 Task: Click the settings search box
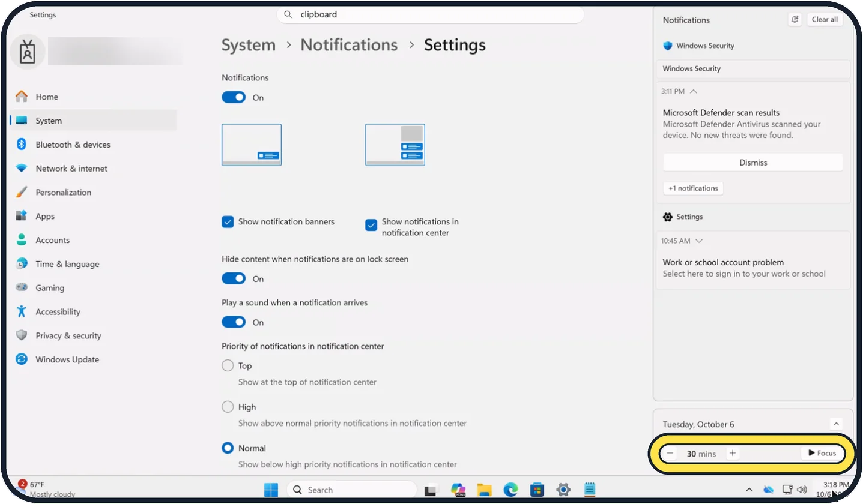pyautogui.click(x=430, y=15)
